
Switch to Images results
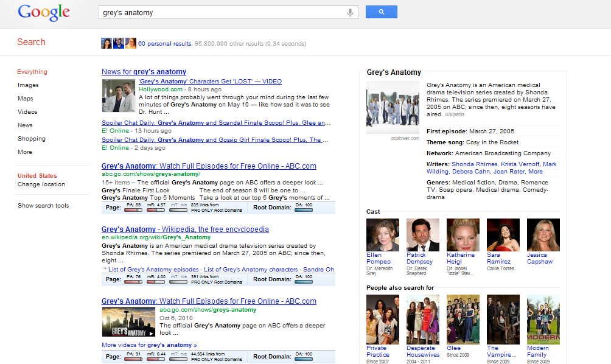point(28,85)
